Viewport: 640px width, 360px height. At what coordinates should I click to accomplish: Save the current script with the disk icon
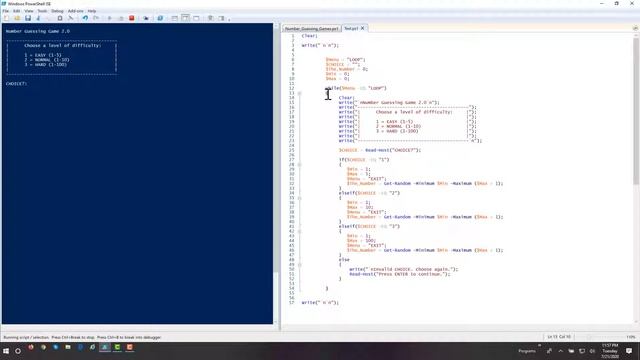pyautogui.click(x=28, y=18)
